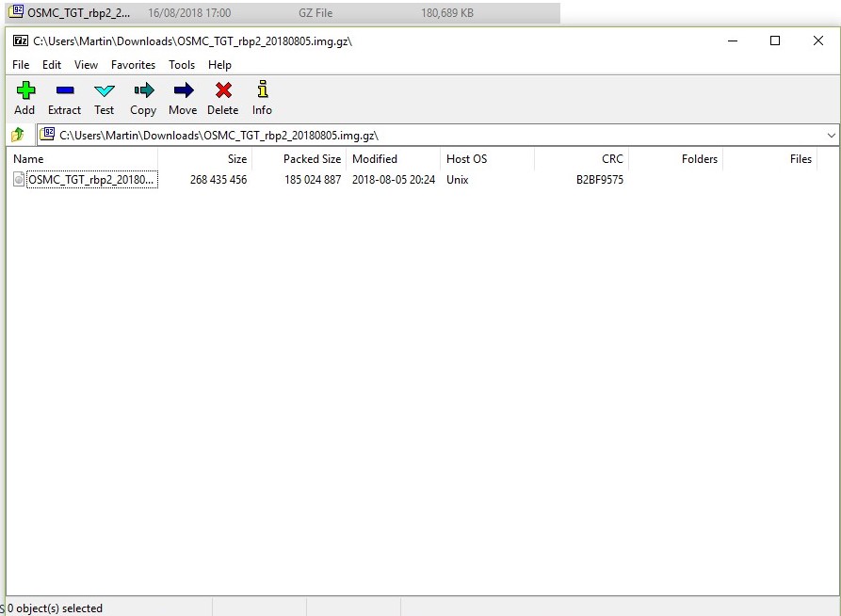Click the 180,689 KB size in Explorer
The width and height of the screenshot is (841, 616).
[x=447, y=13]
